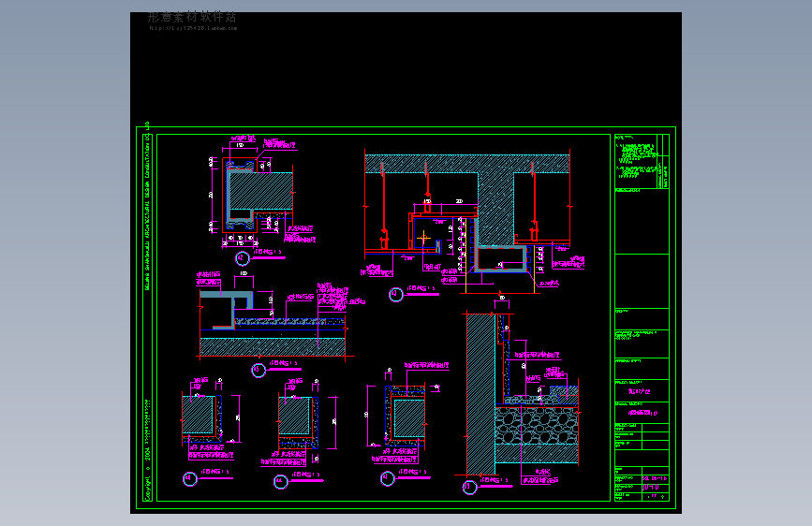The width and height of the screenshot is (812, 526).
Task: Select detail bubble number 43
Action: click(x=395, y=295)
